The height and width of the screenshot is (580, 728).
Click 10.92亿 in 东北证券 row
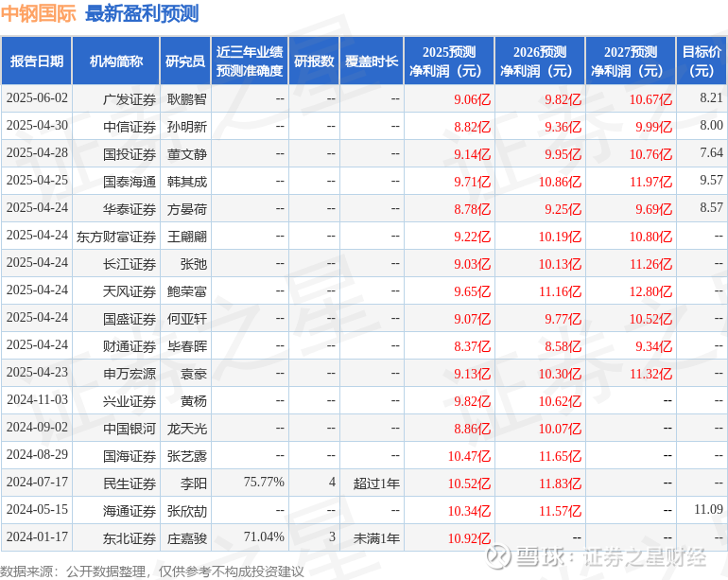tap(469, 538)
